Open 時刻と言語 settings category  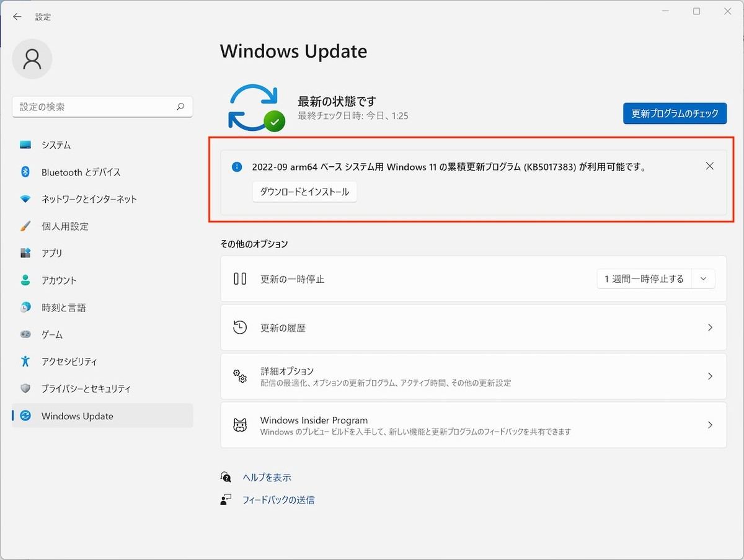(x=102, y=308)
